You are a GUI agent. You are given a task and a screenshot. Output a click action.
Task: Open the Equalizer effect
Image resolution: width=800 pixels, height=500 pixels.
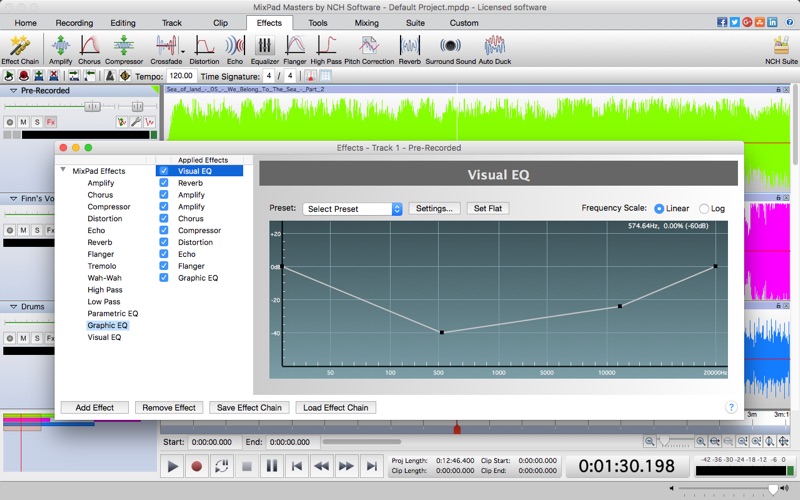coord(264,47)
